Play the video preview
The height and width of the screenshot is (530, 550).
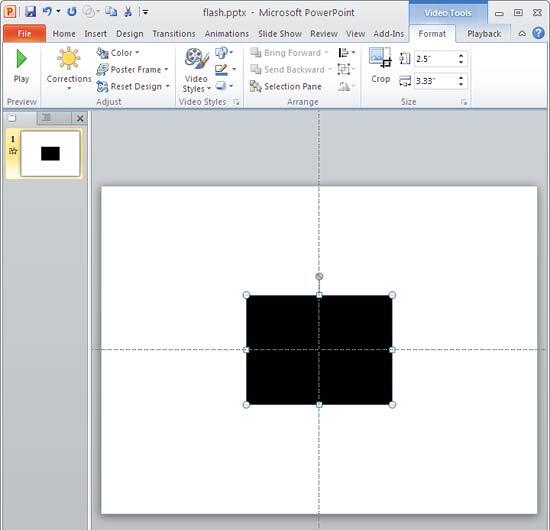pos(21,65)
